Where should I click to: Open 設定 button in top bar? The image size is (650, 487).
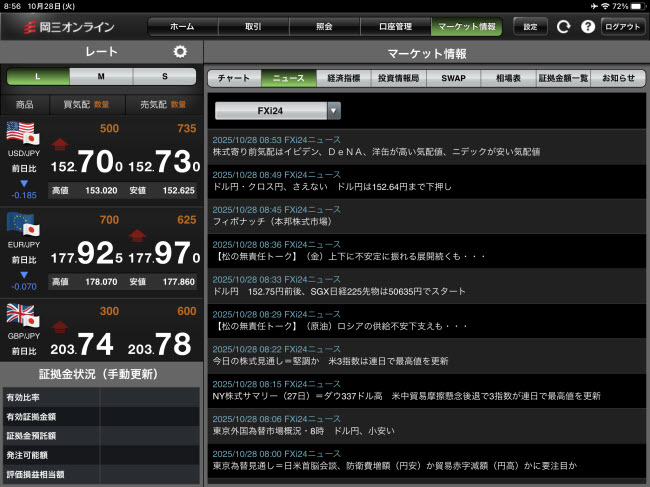[530, 27]
